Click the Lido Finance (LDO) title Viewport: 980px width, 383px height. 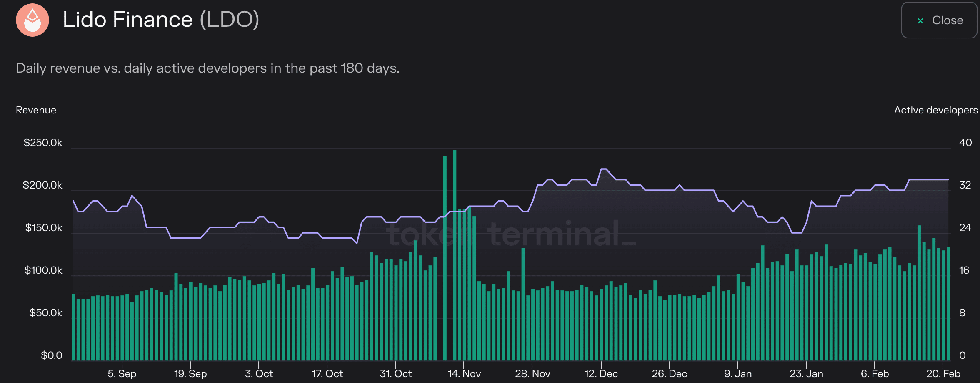coord(161,20)
